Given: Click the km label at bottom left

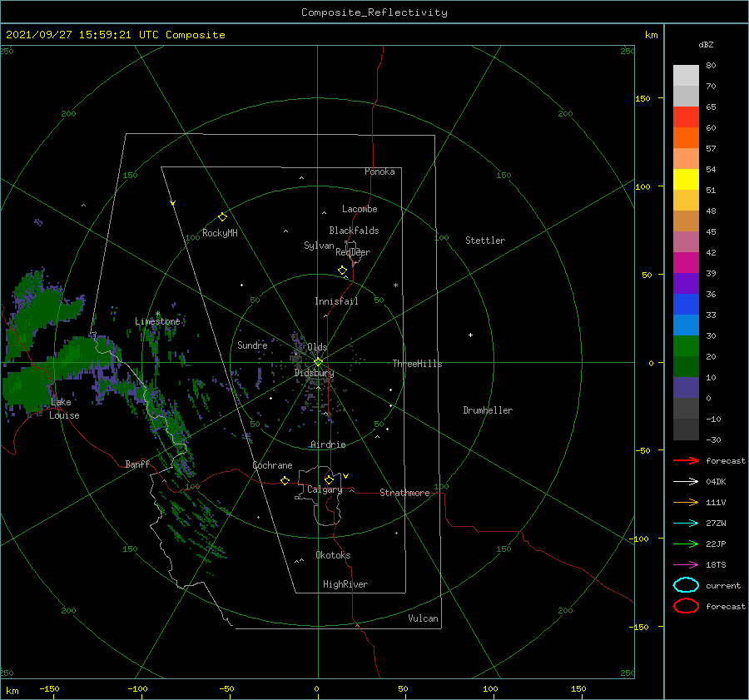Looking at the screenshot, I should pyautogui.click(x=12, y=691).
